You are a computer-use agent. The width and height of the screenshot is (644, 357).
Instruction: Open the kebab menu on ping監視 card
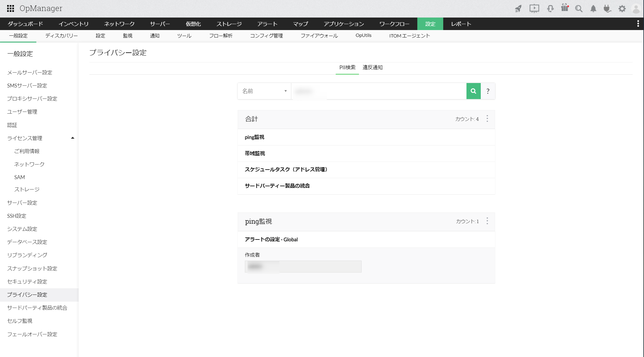click(x=487, y=221)
